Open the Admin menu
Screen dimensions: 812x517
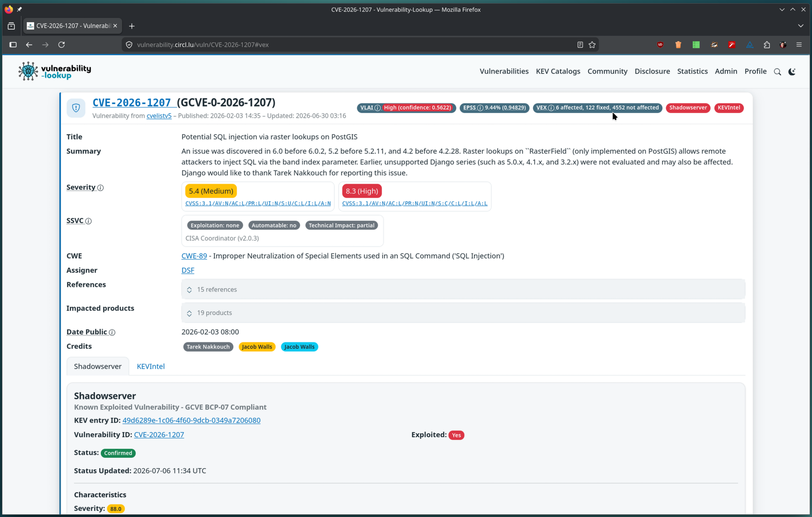(x=726, y=71)
